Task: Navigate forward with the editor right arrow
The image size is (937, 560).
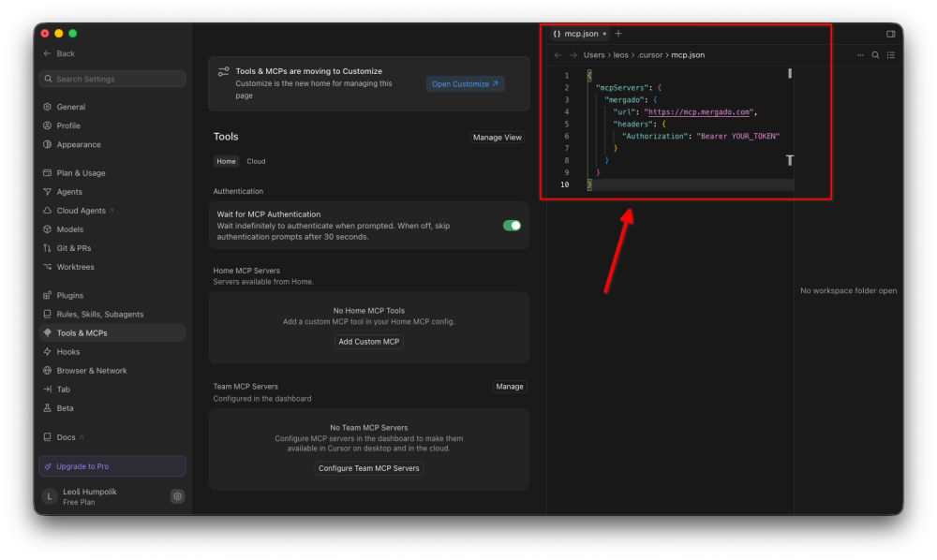Action: tap(573, 55)
